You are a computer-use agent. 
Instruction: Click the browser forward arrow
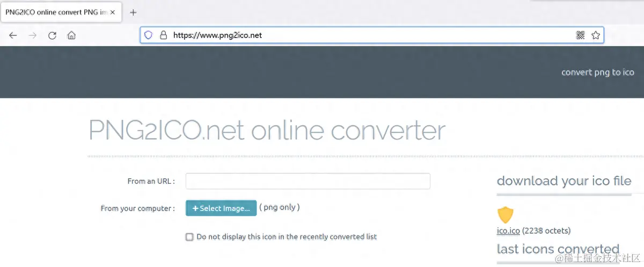(33, 35)
